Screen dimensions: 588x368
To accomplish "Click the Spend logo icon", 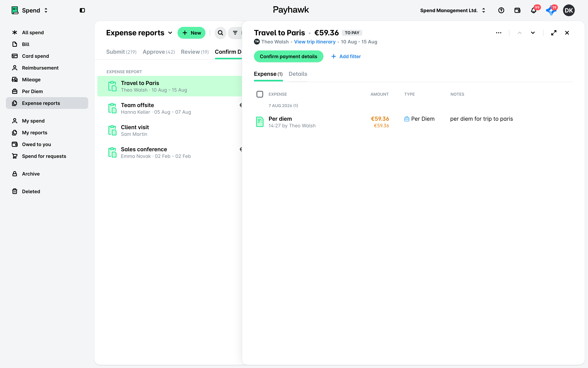I will tap(15, 10).
